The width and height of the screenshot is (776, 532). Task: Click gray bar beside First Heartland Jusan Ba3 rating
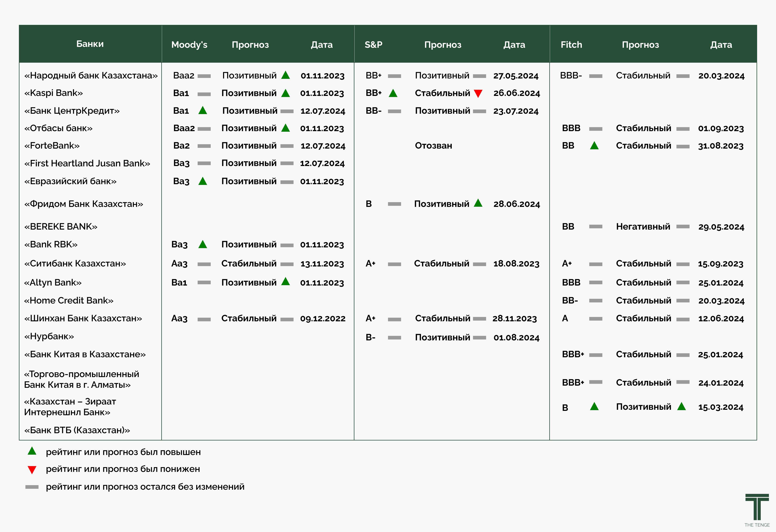click(204, 163)
